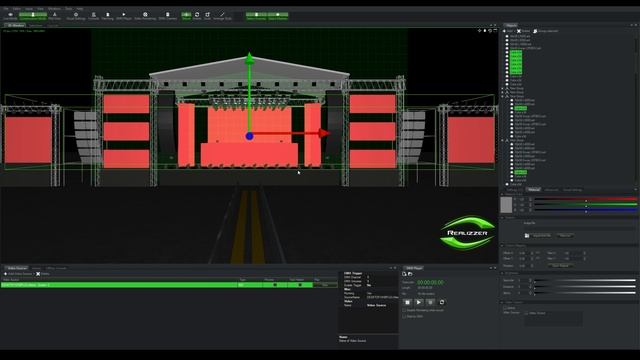Open the Arrange Tools toolbar item
The width and height of the screenshot is (640, 360).
coord(222,16)
